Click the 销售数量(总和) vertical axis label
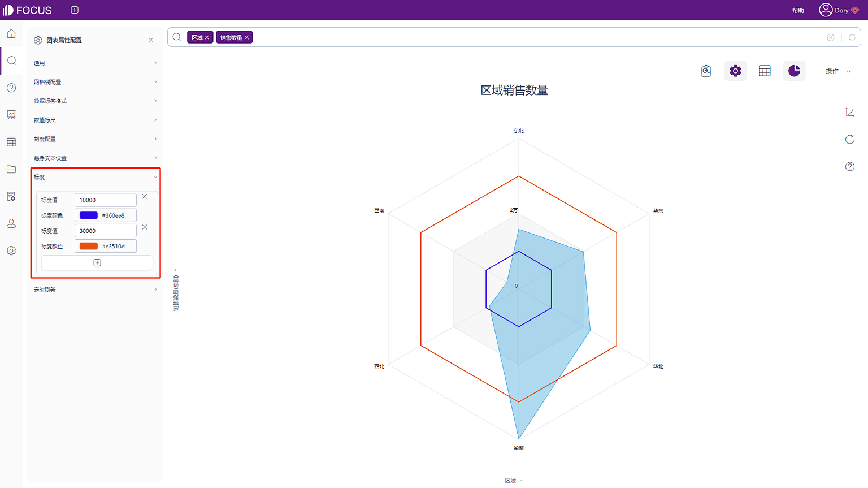The image size is (868, 488). (x=176, y=293)
